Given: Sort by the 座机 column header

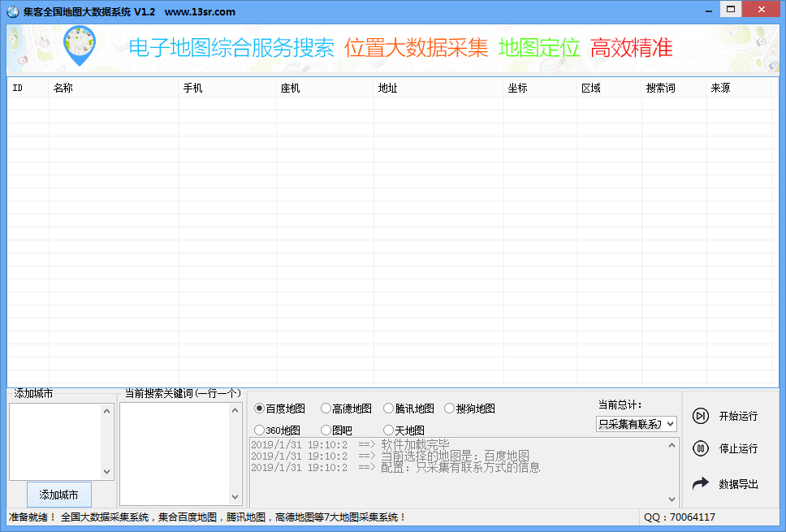Looking at the screenshot, I should (x=324, y=88).
